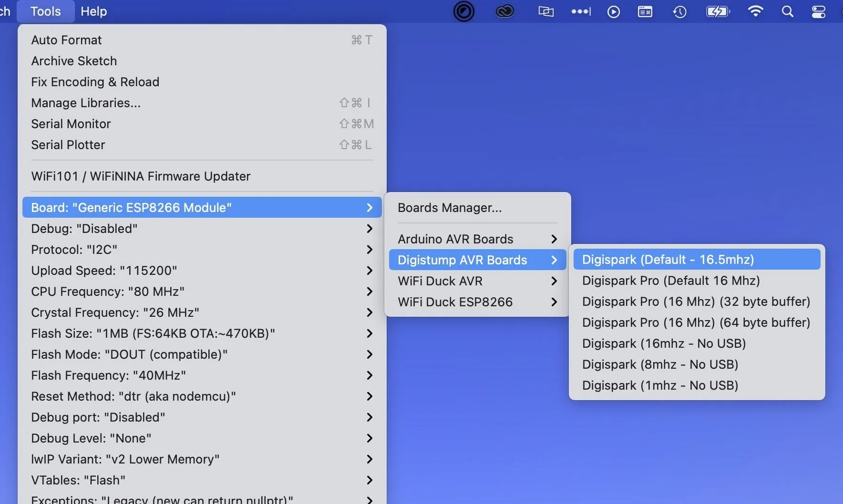Open the Tools menu
The width and height of the screenshot is (843, 504).
point(46,11)
